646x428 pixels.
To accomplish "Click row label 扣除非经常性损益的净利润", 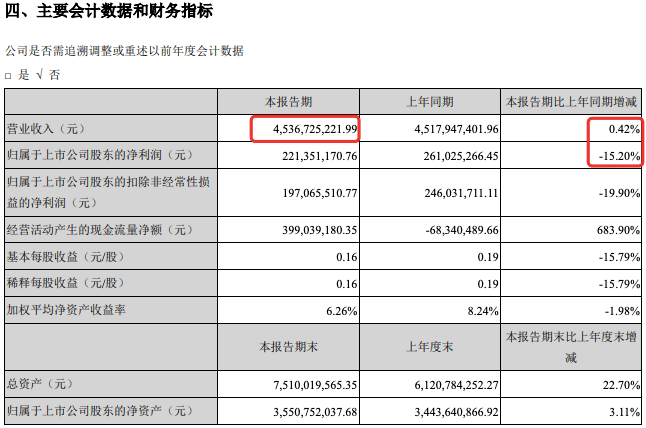I will pyautogui.click(x=108, y=192).
